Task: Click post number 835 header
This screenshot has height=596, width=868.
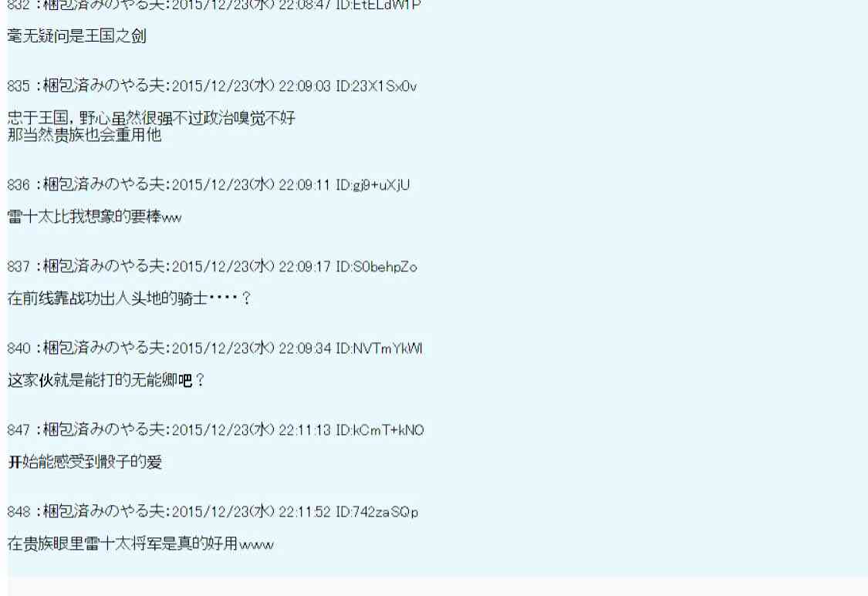Action: (x=212, y=86)
